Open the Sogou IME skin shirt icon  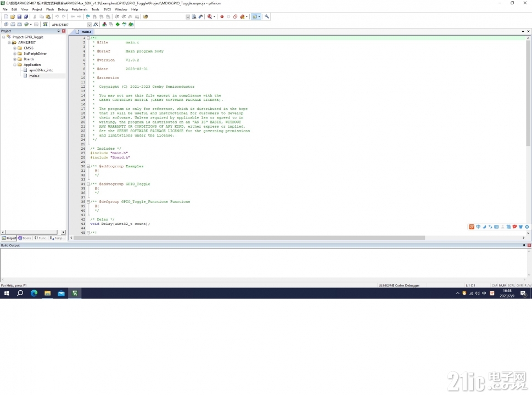pyautogui.click(x=520, y=227)
